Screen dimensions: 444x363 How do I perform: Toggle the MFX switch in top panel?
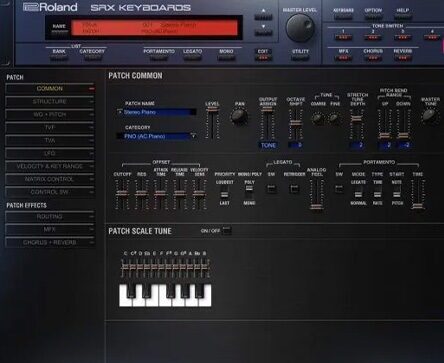pos(343,58)
